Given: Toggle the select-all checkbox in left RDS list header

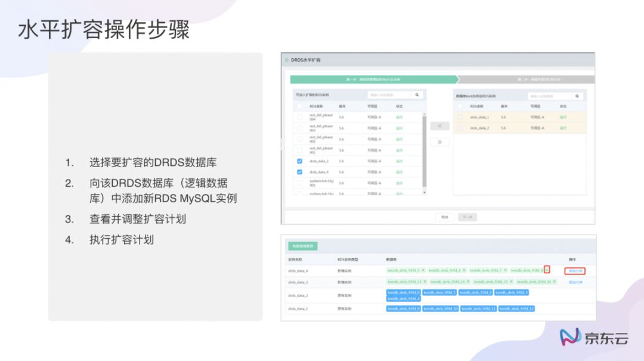Looking at the screenshot, I should 299,106.
